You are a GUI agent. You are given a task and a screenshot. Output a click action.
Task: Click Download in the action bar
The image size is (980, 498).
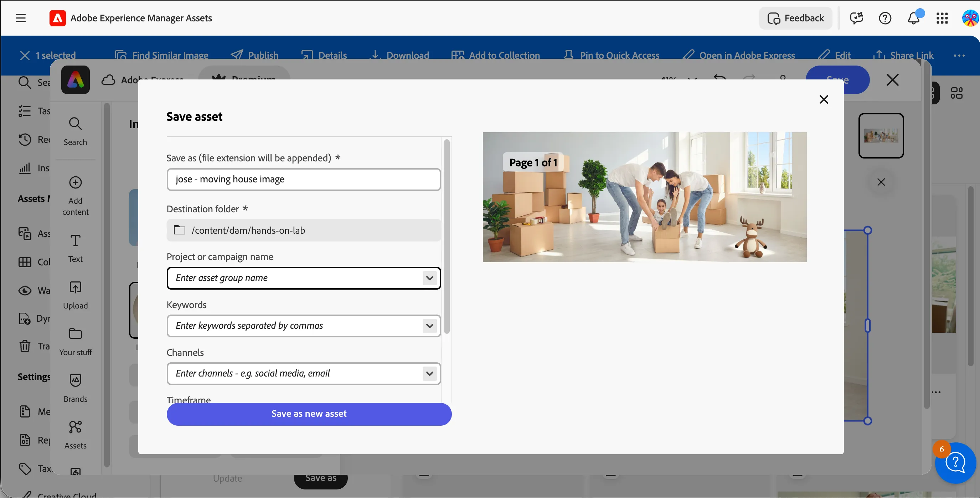[x=399, y=56]
